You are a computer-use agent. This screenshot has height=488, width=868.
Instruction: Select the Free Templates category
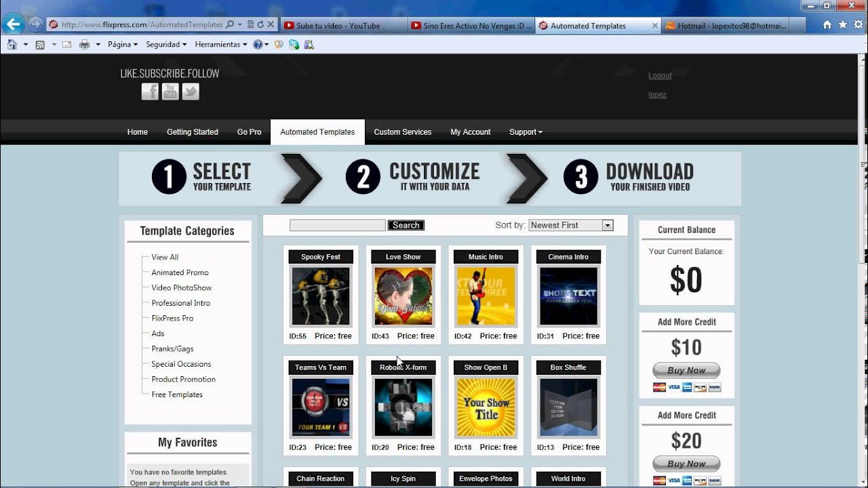(177, 394)
